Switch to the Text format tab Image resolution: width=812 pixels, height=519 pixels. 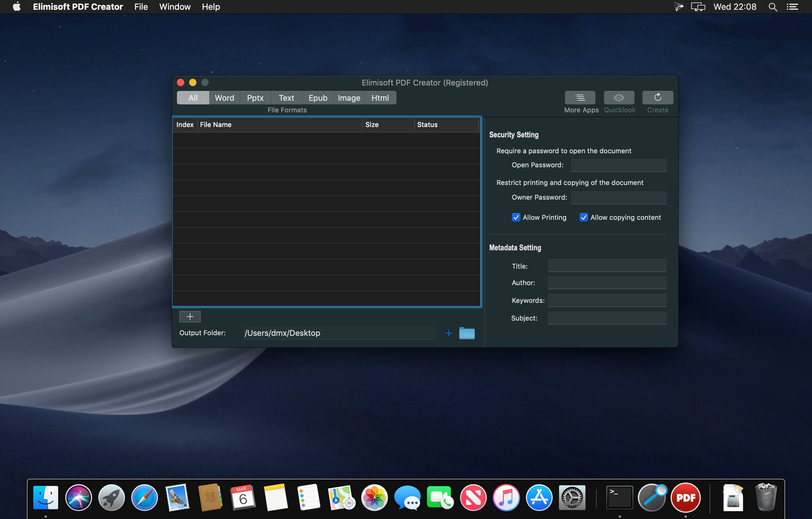coord(286,98)
